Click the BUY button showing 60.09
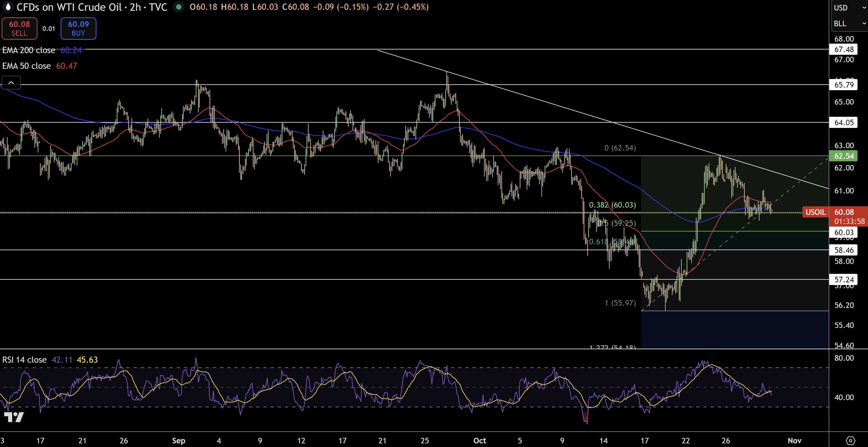 click(x=78, y=28)
